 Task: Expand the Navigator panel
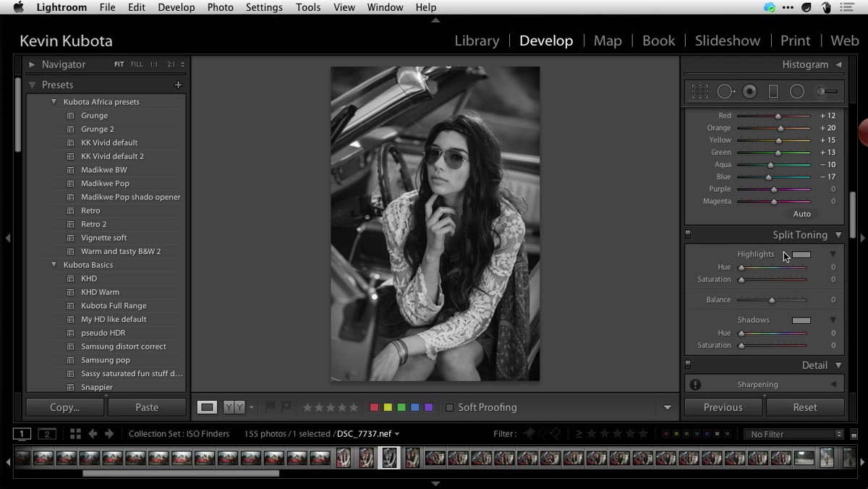point(32,64)
